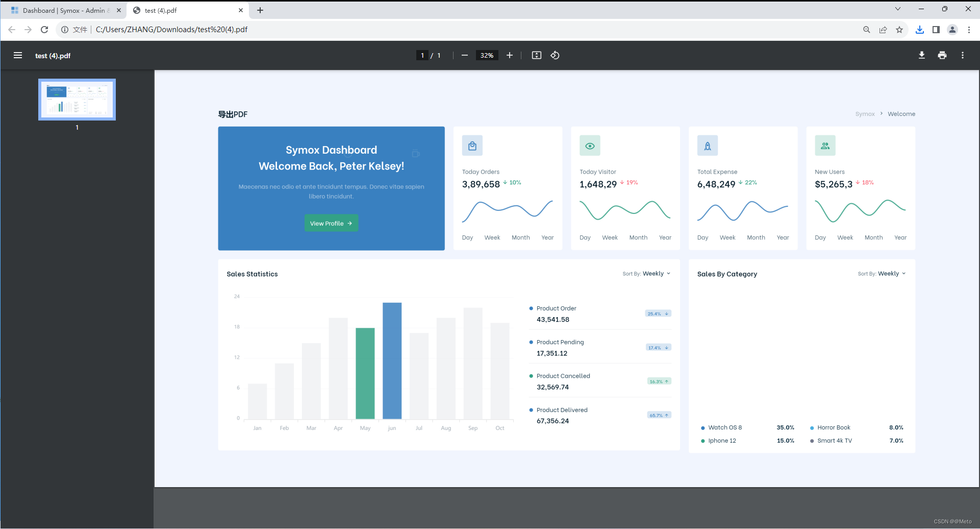Select Month in Today Visitor card
This screenshot has height=529, width=980.
tap(638, 237)
